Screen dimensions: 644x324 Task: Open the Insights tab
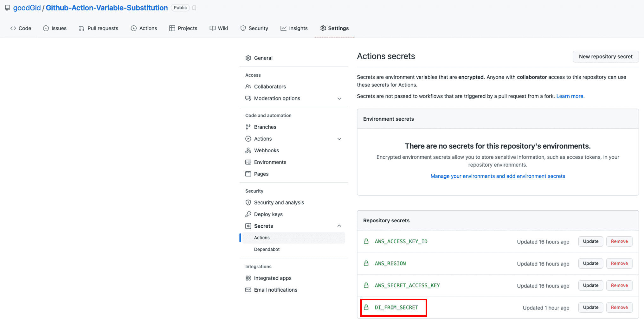294,28
